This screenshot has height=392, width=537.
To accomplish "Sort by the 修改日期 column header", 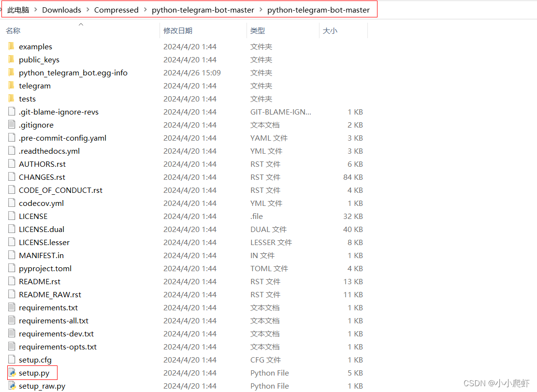I will 178,30.
